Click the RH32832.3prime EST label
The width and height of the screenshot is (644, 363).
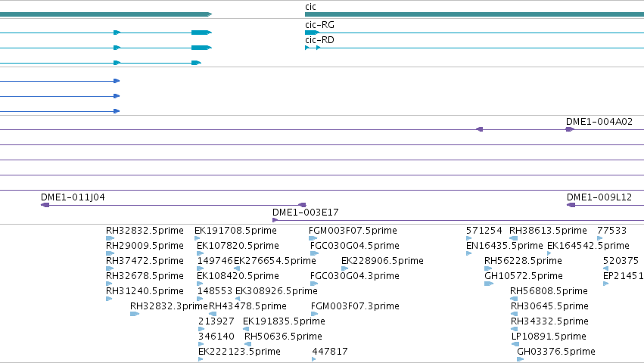169,306
